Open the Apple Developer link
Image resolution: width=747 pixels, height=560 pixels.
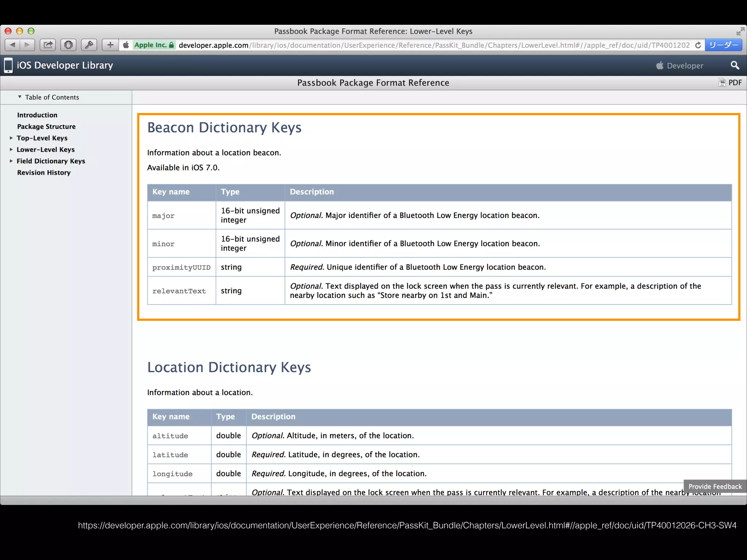click(680, 66)
